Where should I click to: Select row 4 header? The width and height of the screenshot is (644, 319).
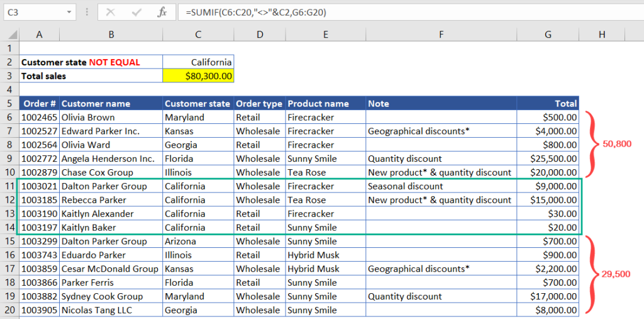pos(9,89)
